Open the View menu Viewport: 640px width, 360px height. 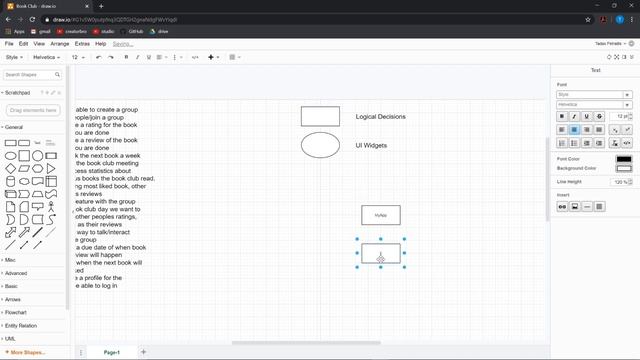point(39,44)
